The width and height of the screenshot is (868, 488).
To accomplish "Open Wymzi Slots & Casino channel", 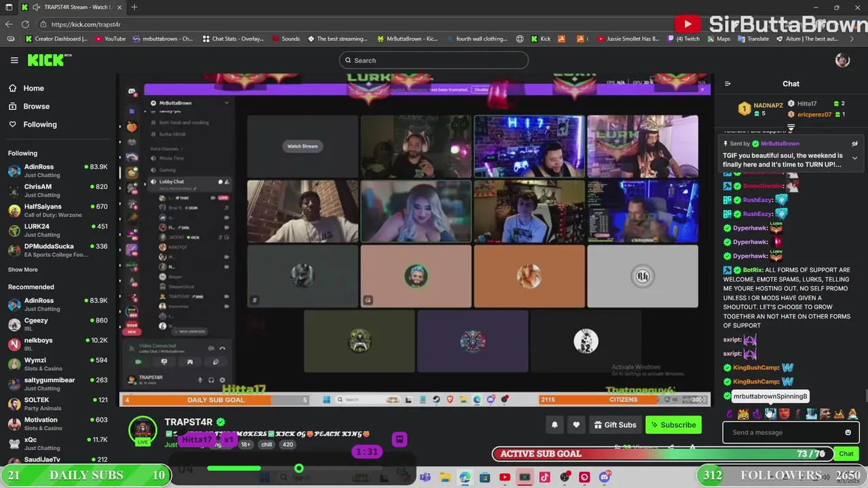I will [x=58, y=364].
